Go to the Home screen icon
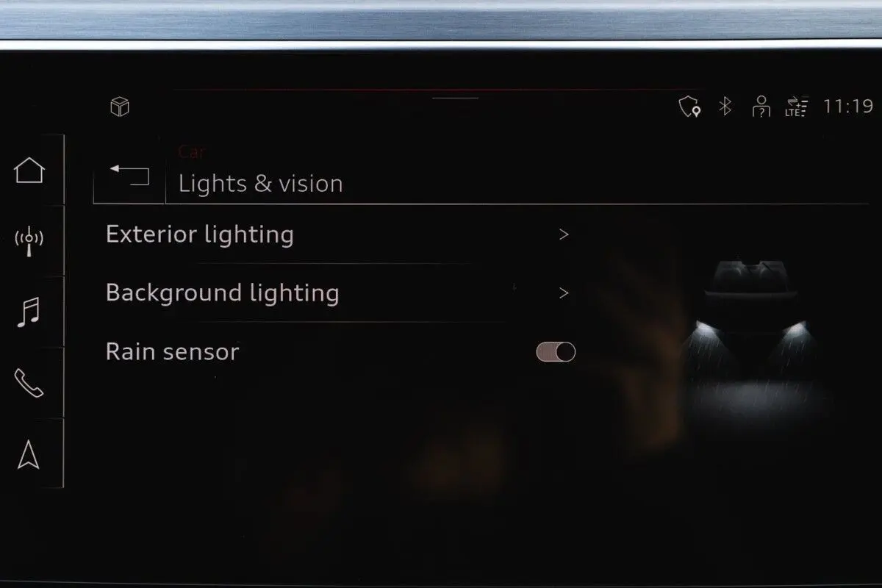882x588 pixels. (29, 171)
